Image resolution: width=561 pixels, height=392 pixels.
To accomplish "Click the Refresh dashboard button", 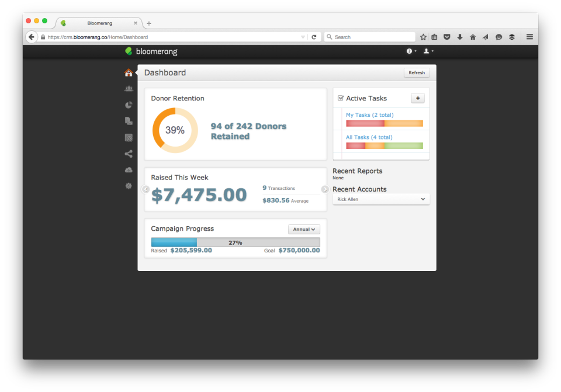I will click(417, 72).
